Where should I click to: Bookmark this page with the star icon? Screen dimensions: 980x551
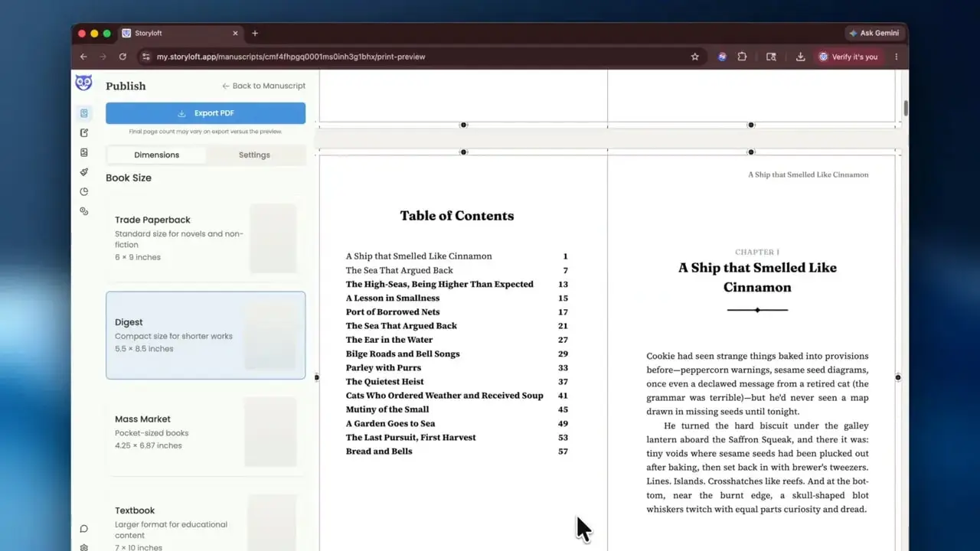695,57
